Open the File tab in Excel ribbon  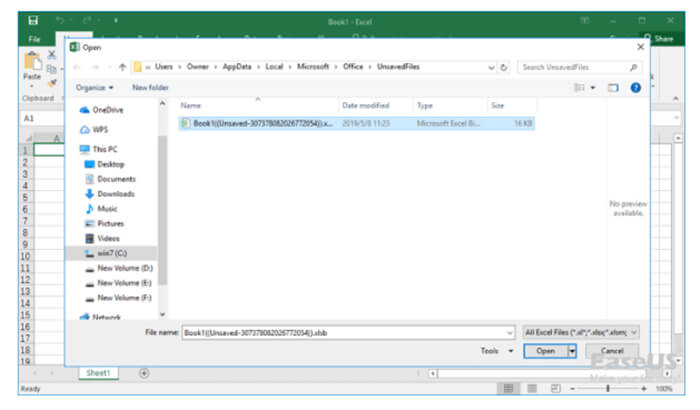34,39
